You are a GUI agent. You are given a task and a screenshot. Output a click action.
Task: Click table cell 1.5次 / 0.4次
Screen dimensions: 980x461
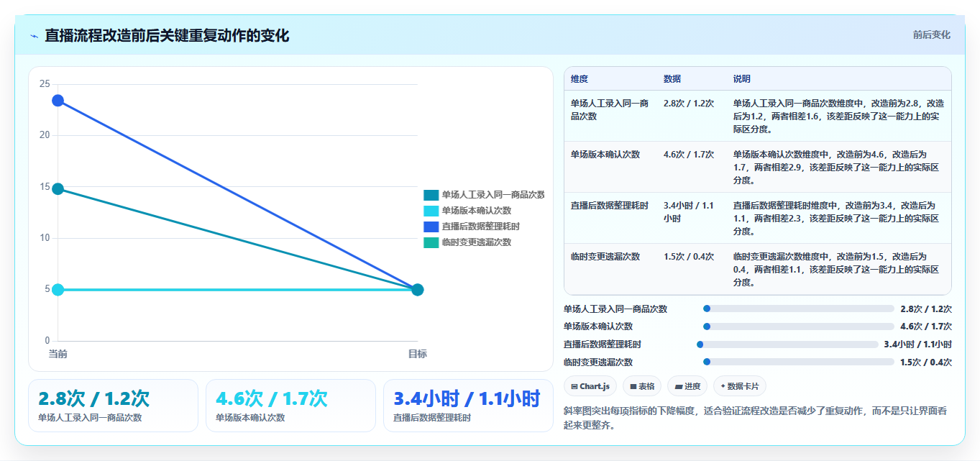[x=689, y=257]
